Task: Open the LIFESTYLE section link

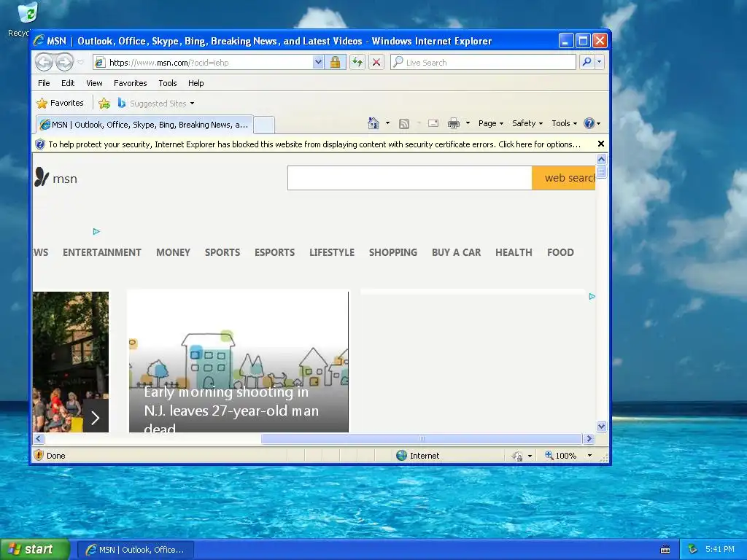Action: (x=332, y=252)
